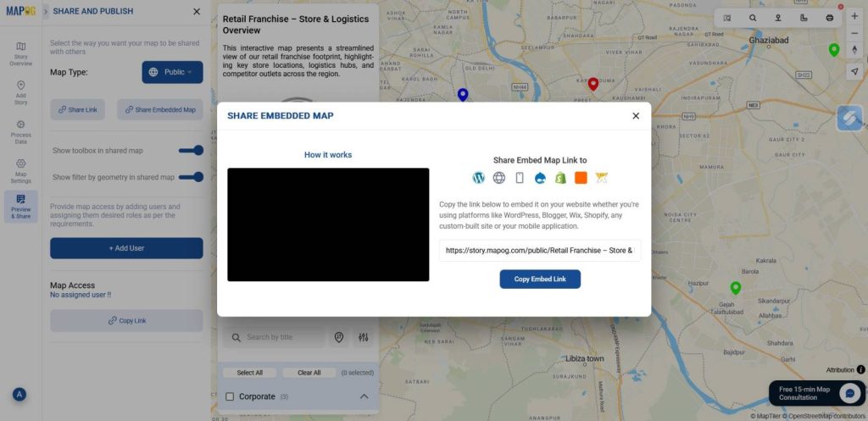Image resolution: width=868 pixels, height=421 pixels.
Task: Click the Copy Link button
Action: coord(126,320)
